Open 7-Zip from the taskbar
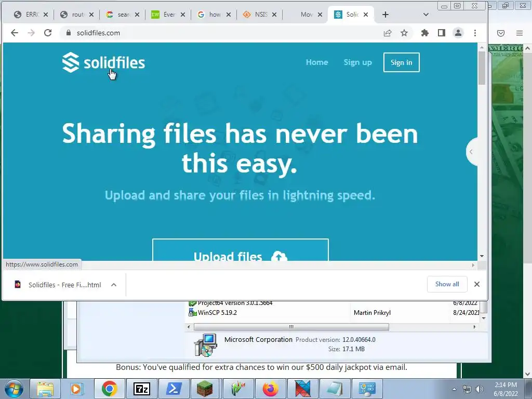The height and width of the screenshot is (399, 532). pos(142,389)
